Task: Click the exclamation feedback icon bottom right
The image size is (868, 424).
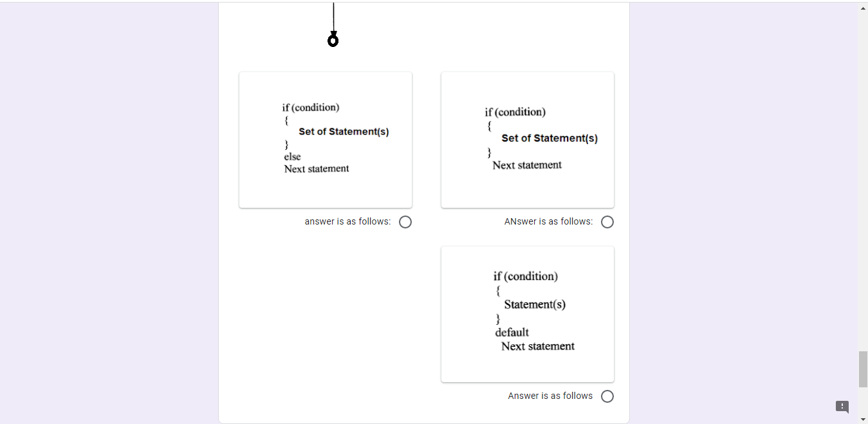Action: [x=842, y=407]
